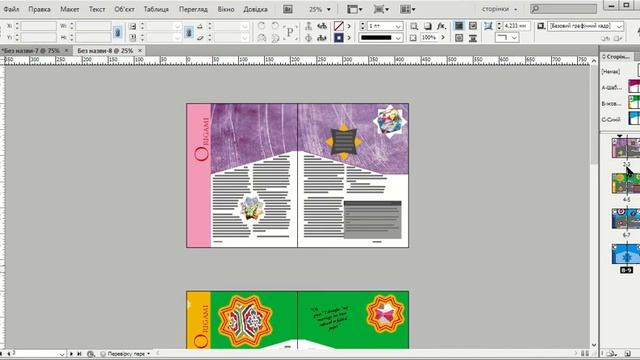Open the Довідка menu

tap(256, 9)
